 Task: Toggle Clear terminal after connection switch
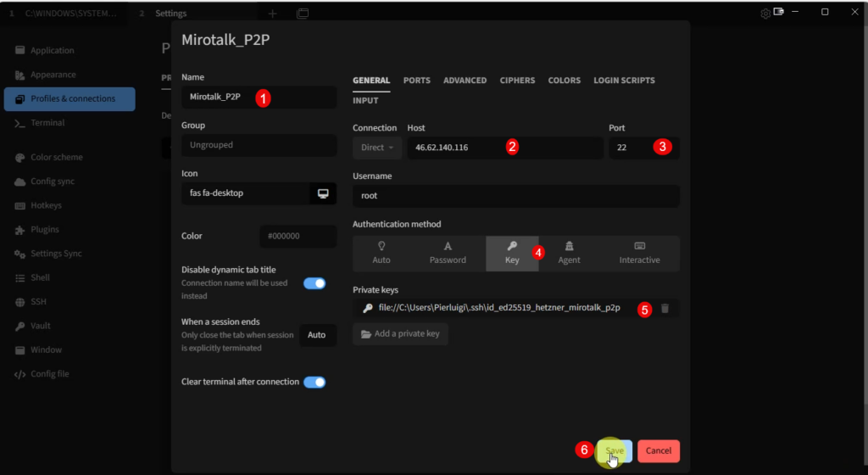pos(314,382)
